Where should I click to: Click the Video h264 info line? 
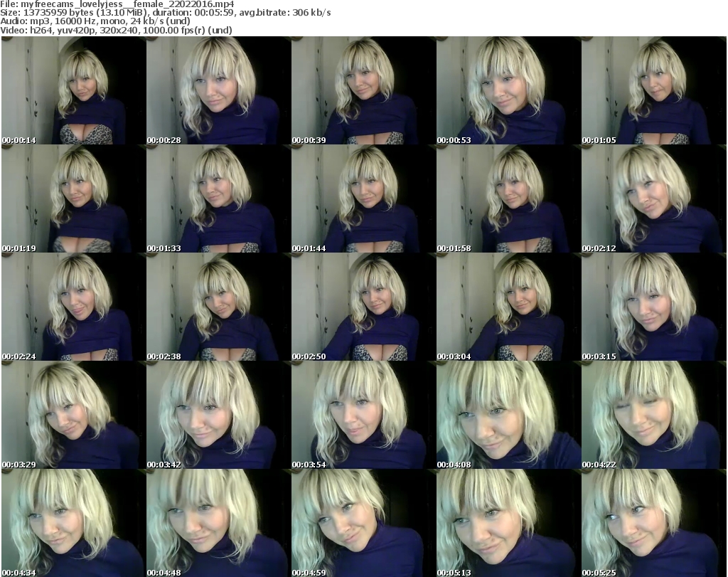coord(116,30)
